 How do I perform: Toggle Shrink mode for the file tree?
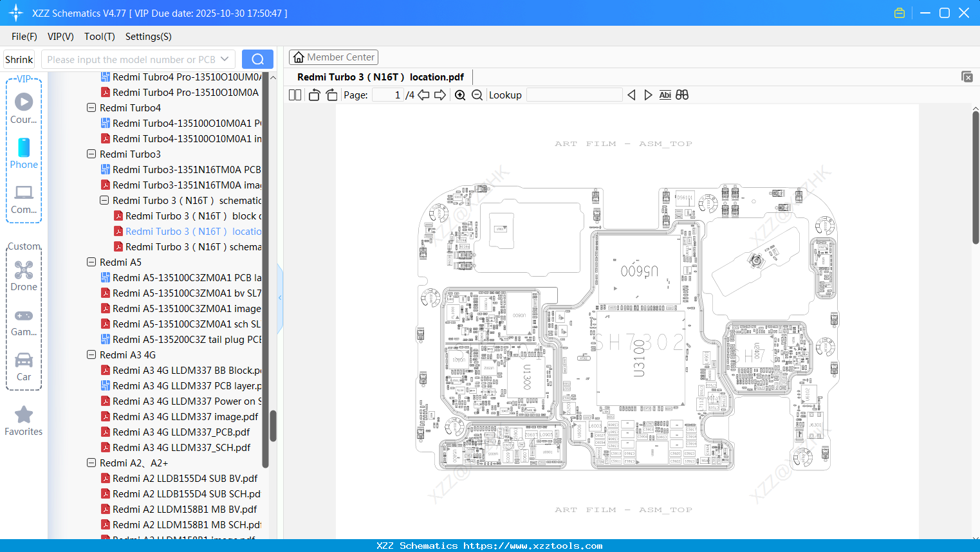pyautogui.click(x=19, y=59)
